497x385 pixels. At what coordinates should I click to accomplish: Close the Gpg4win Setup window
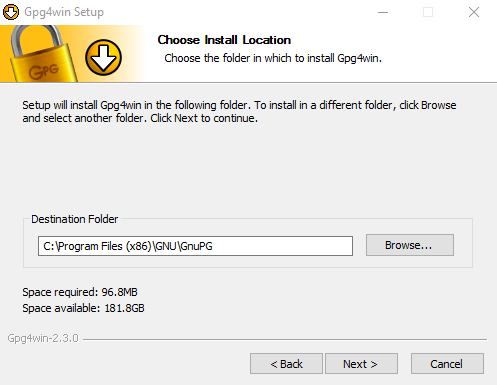click(474, 12)
